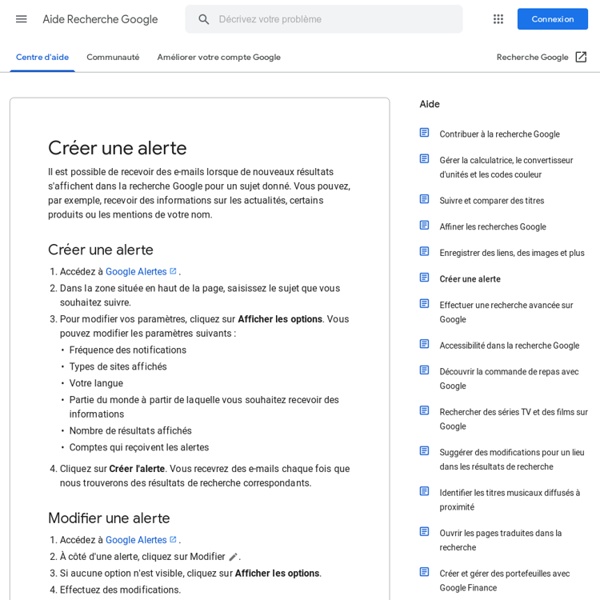The height and width of the screenshot is (600, 600).
Task: Click the Aide sidebar heading
Action: point(429,104)
